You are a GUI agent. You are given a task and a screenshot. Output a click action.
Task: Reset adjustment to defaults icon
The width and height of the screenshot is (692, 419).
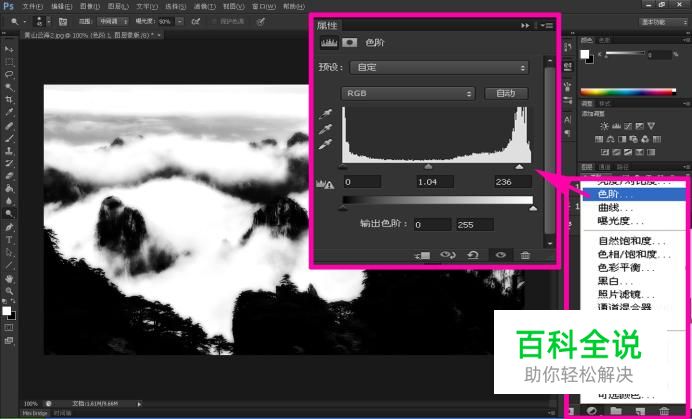coord(473,255)
